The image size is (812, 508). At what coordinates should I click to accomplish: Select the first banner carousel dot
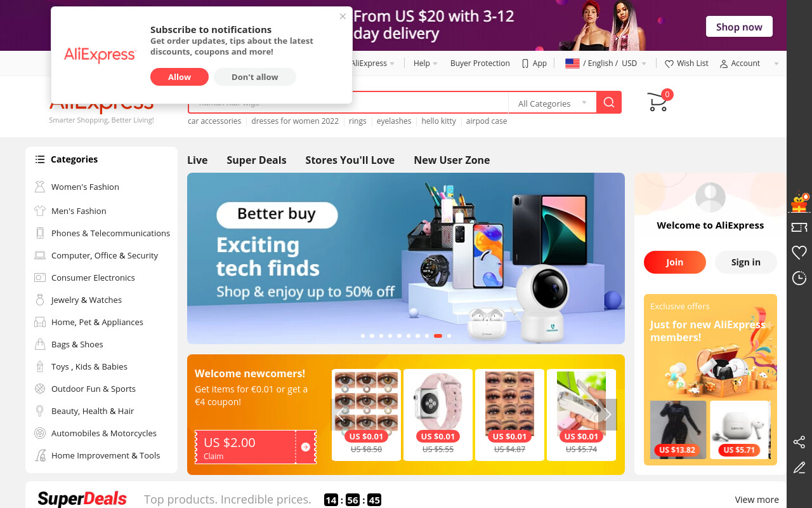tap(363, 336)
